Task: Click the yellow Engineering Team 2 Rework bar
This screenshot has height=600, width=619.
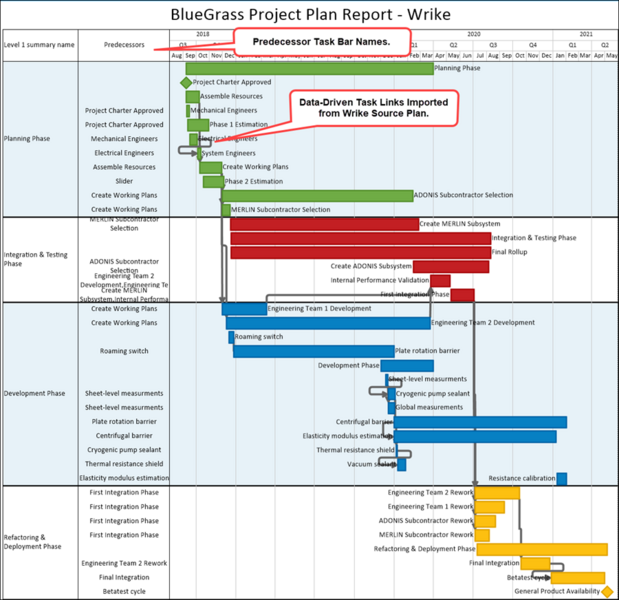Action: (x=497, y=493)
